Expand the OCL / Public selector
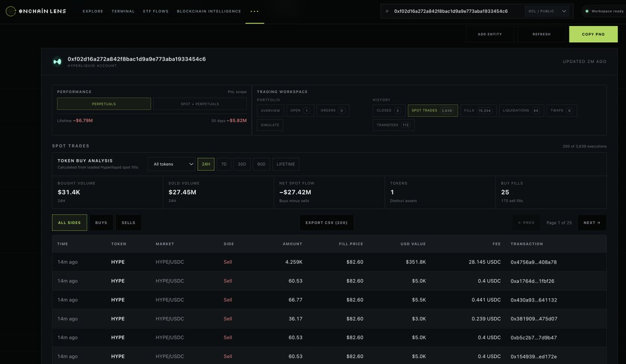626x364 pixels. tap(549, 11)
